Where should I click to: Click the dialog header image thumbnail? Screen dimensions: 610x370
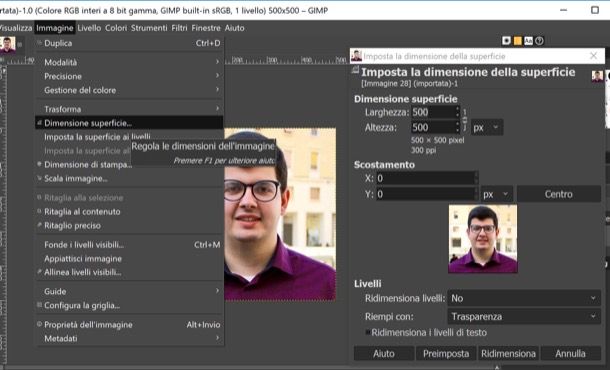click(597, 76)
